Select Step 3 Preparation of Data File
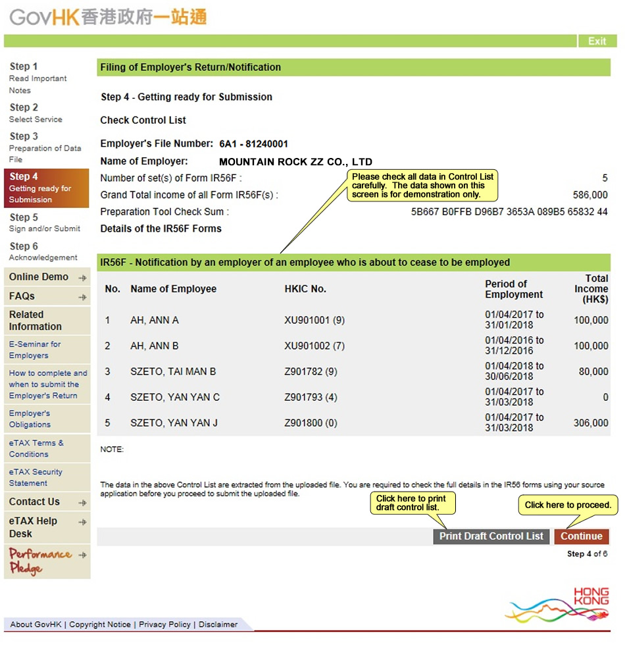This screenshot has width=625, height=672. [45, 147]
